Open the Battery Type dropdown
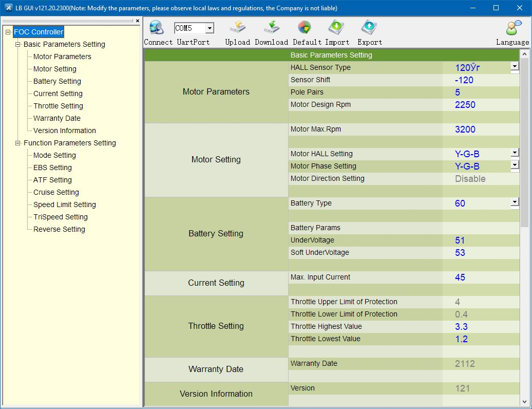The image size is (532, 409). click(515, 202)
